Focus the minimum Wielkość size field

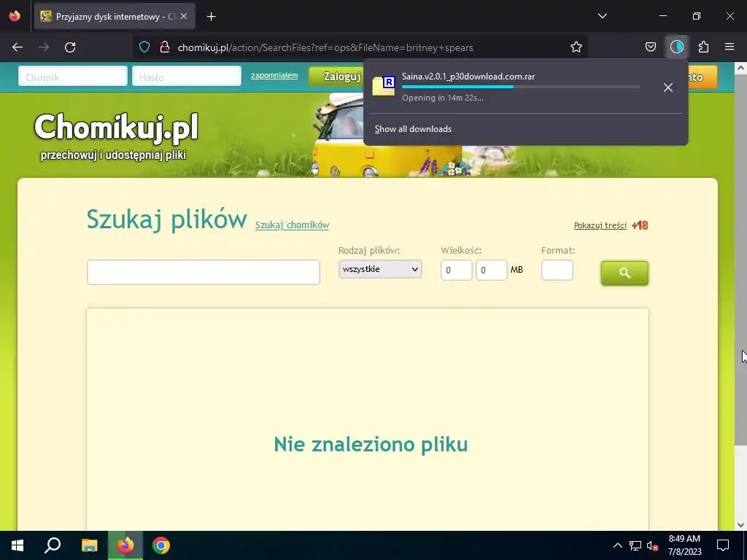(457, 270)
